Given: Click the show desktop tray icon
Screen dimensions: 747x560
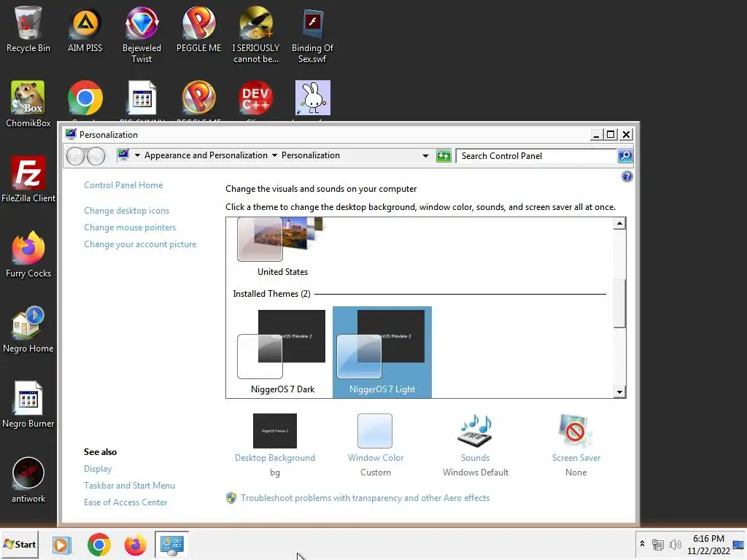Looking at the screenshot, I should pos(739,544).
